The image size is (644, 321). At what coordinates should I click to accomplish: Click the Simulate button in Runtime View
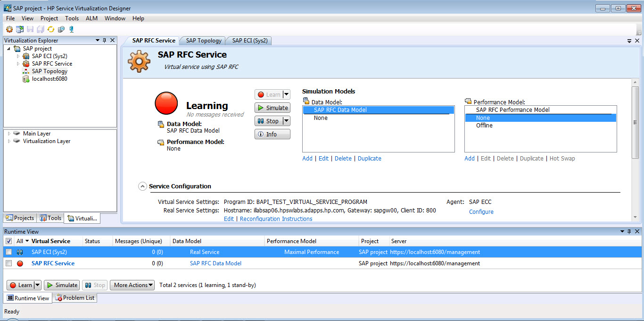[x=62, y=285]
